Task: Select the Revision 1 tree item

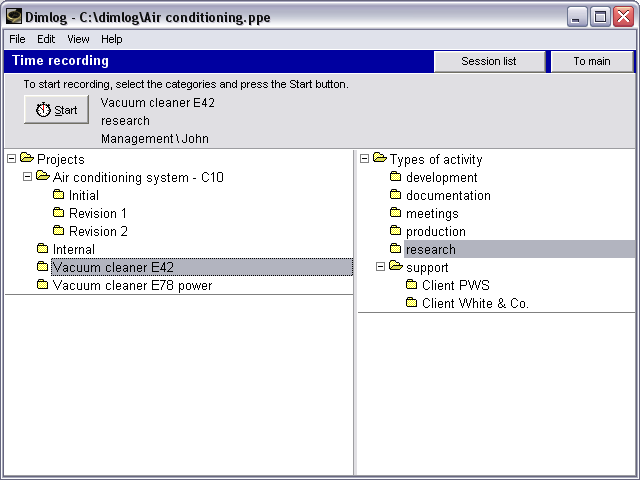Action: point(98,213)
